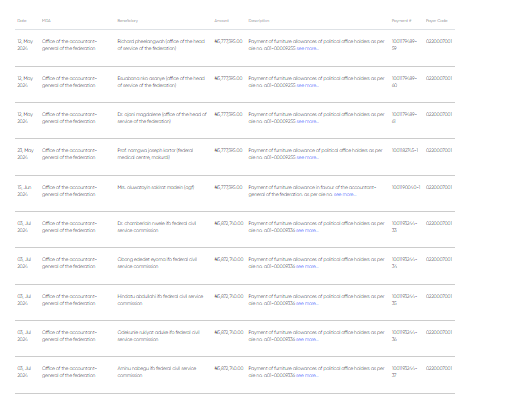Click the Payment # column header
Screen dimensions: 518x413
401,21
